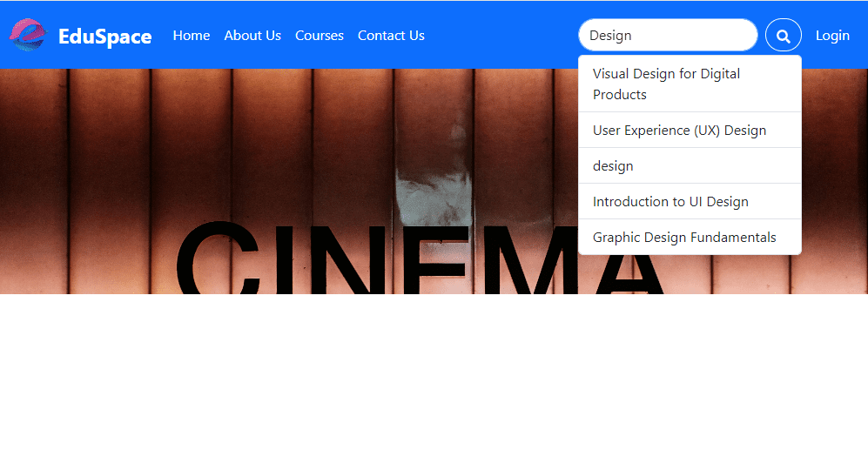Viewport: 868px width, 470px height.
Task: Click empty blue navbar space beside Contact Us
Action: [501, 36]
